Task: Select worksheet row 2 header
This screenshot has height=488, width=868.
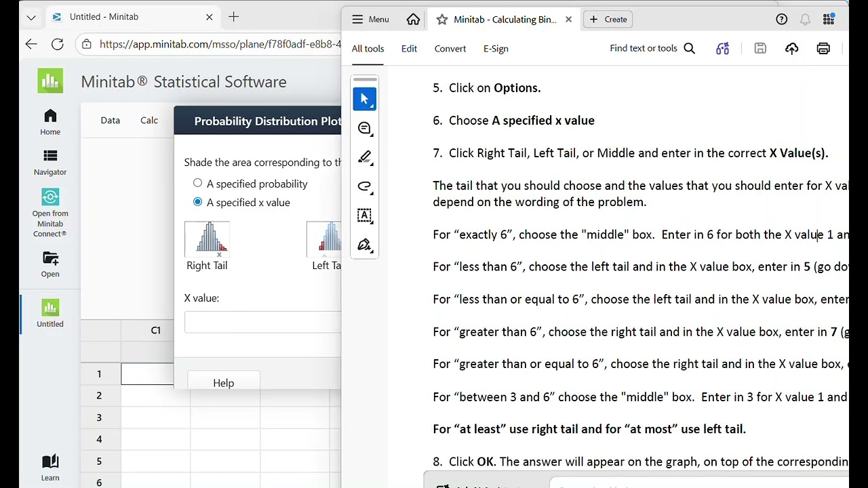Action: (x=99, y=396)
